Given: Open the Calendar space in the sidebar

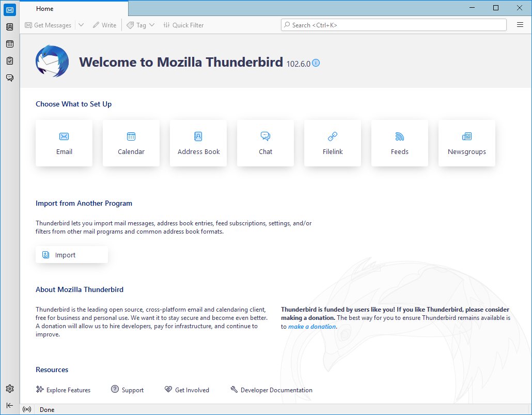Looking at the screenshot, I should coord(10,44).
